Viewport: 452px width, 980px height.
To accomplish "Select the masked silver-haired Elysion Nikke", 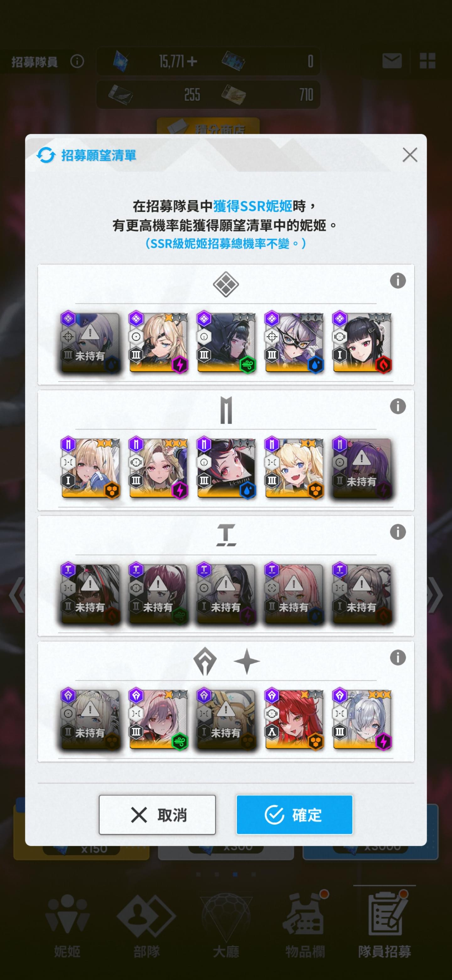I will click(294, 342).
